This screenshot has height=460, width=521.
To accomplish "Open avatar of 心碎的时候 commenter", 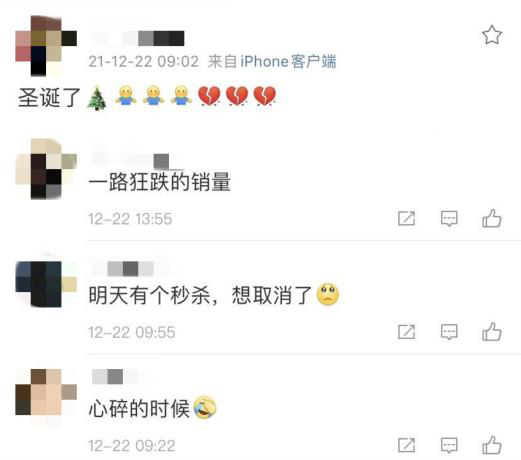I will coord(46,392).
